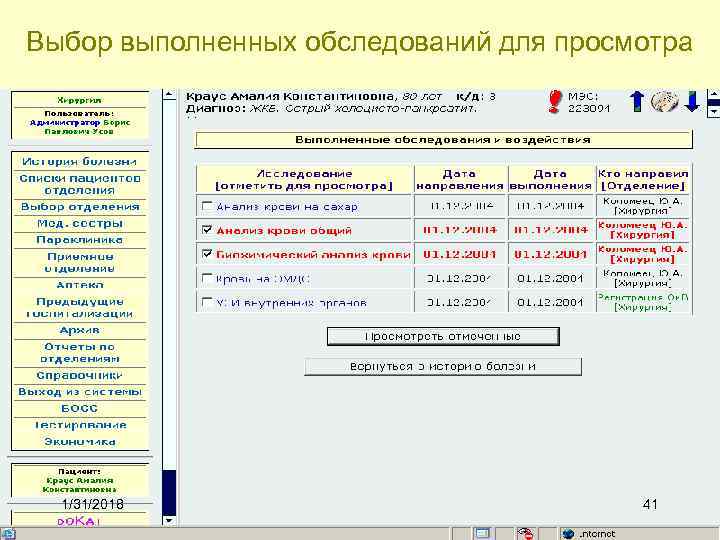Open 'Экономика' sidebar link
This screenshot has height=540, width=720.
(80, 442)
